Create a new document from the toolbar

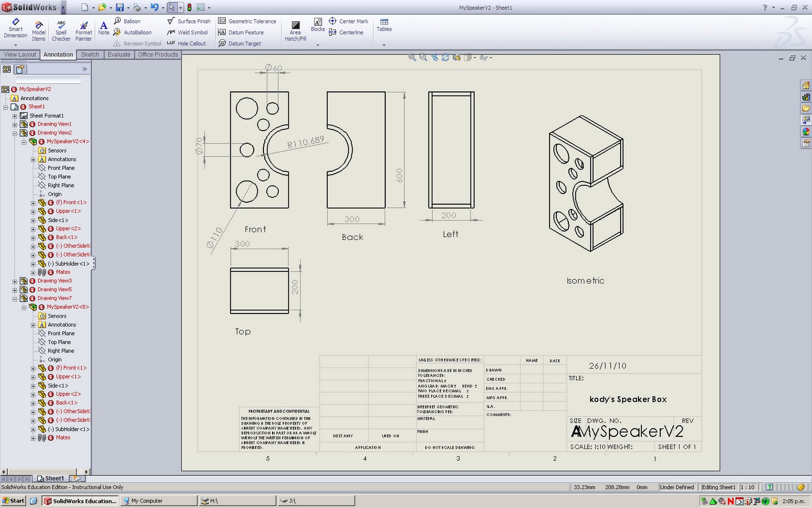84,7
